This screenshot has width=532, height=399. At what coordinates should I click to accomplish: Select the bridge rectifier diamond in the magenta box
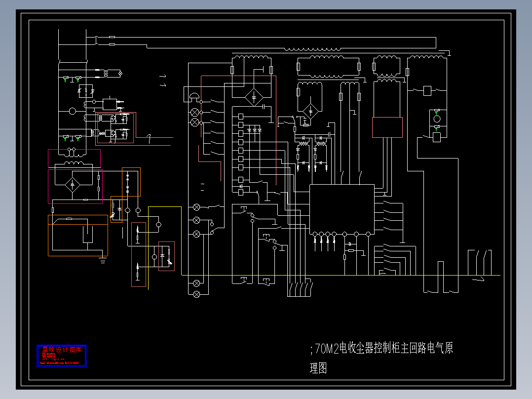click(72, 185)
